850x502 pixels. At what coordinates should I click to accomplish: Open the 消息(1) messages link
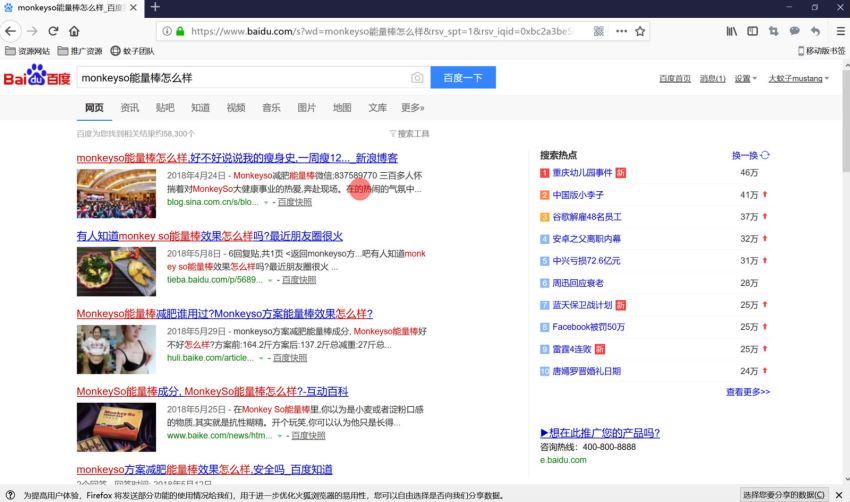coord(712,79)
